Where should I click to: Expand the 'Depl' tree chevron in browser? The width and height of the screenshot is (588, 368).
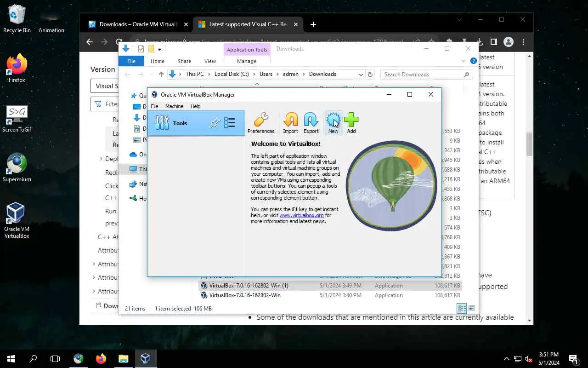[x=101, y=159]
